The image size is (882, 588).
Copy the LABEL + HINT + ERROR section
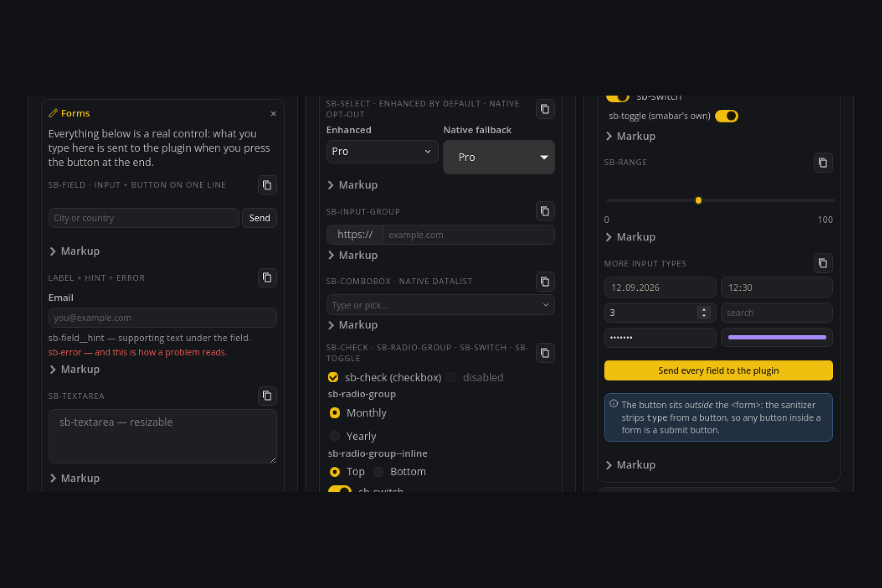point(267,277)
